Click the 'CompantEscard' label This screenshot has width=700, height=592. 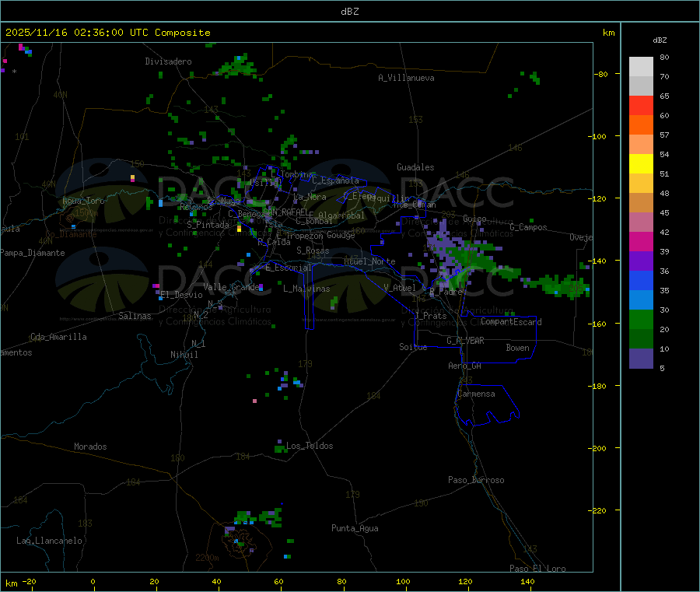[x=511, y=321]
